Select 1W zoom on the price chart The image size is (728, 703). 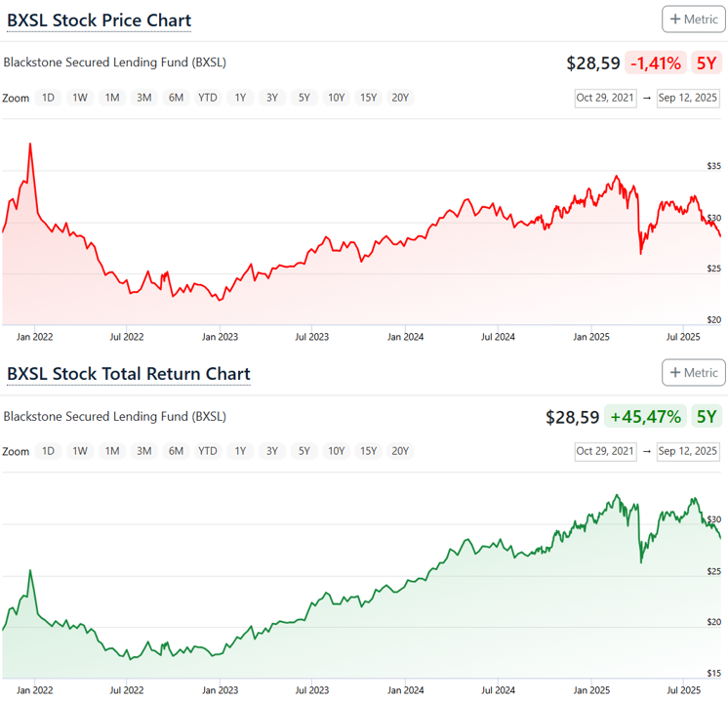coord(80,98)
